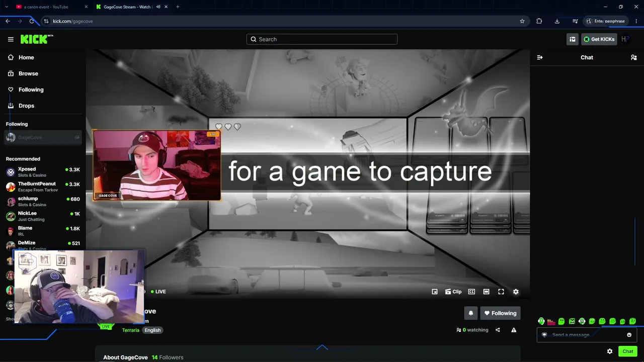Open the HP profile avatar menu
The width and height of the screenshot is (644, 362).
tap(625, 39)
